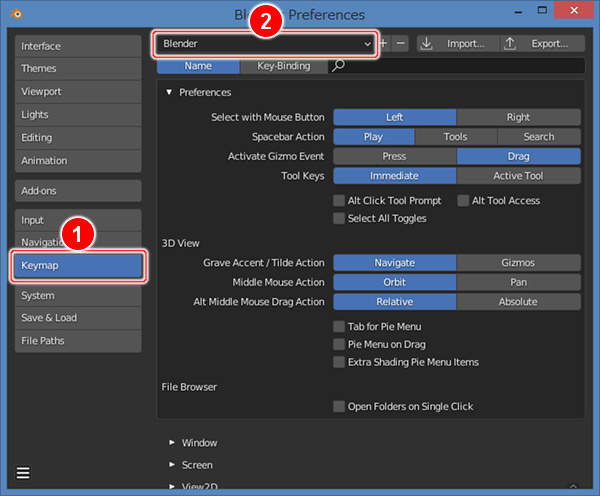Click the plus icon to add keymap preset
This screenshot has width=600, height=496.
tap(383, 44)
